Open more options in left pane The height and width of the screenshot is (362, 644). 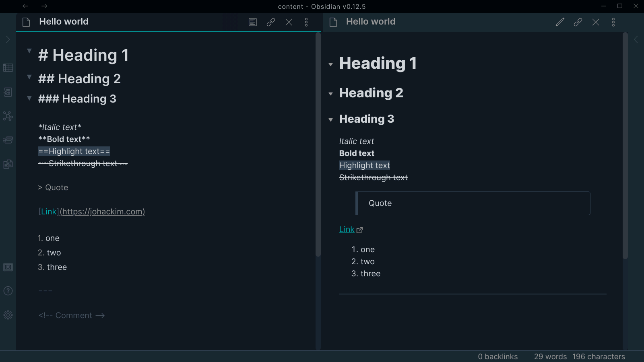[x=306, y=22]
